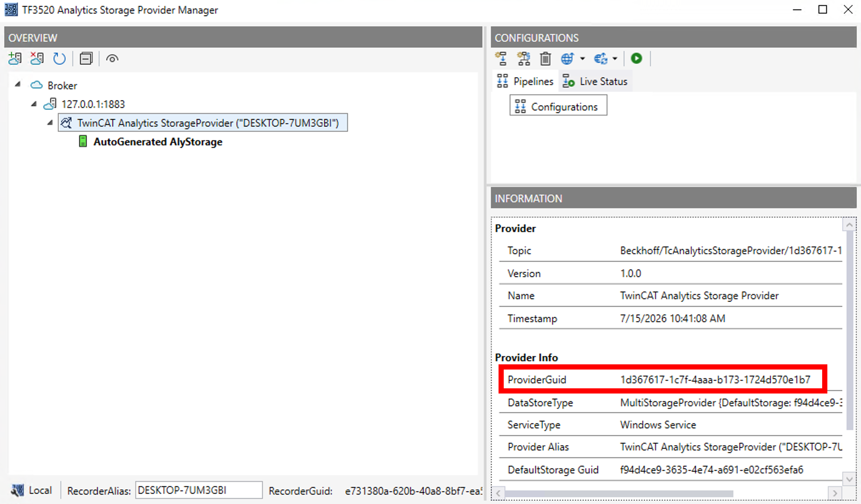Click the Local label in status bar

(x=40, y=490)
